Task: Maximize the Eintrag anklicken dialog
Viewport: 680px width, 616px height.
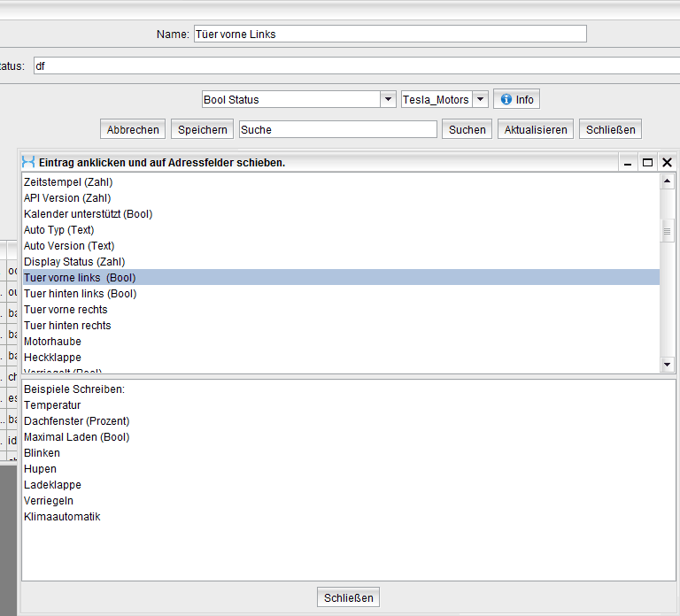Action: 647,163
